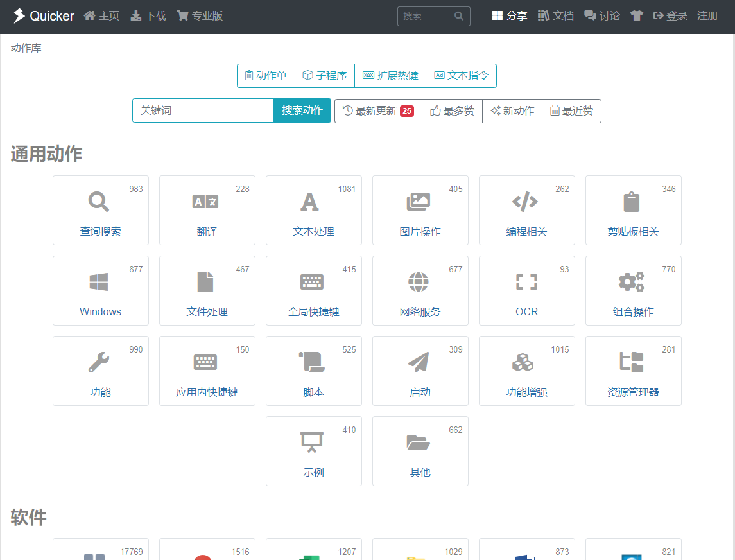This screenshot has height=560, width=735.
Task: Open the 下载 download page
Action: click(x=148, y=16)
